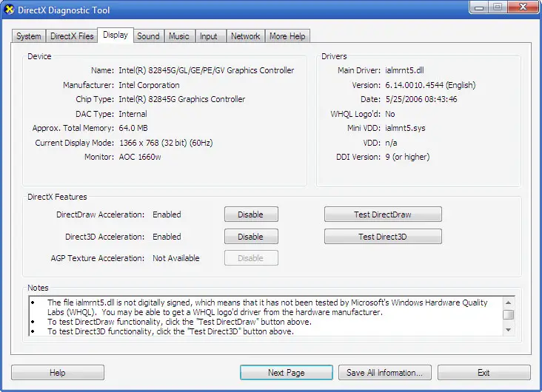Click the Notes scrollbar thumb

(508, 314)
